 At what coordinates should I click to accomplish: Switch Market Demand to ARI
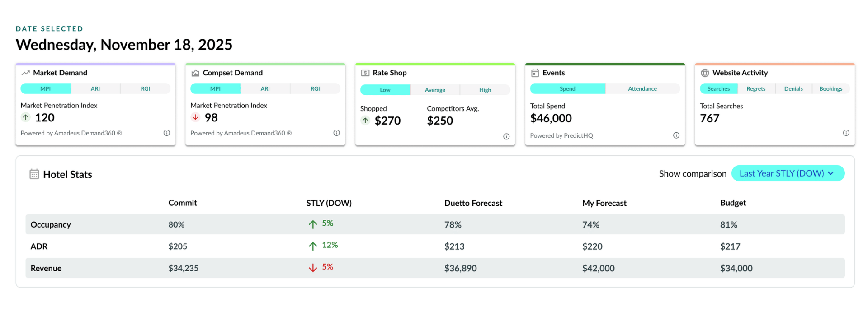tap(95, 88)
